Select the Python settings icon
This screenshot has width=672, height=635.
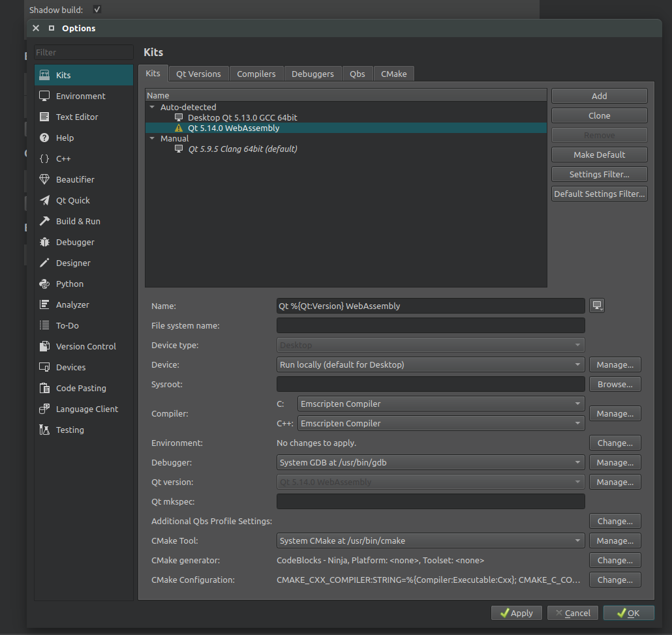pos(44,284)
